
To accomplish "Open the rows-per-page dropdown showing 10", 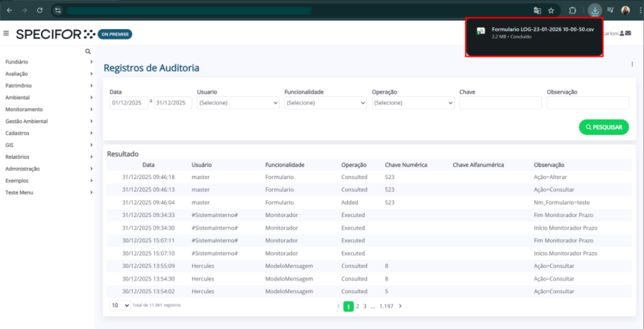I will [120, 305].
